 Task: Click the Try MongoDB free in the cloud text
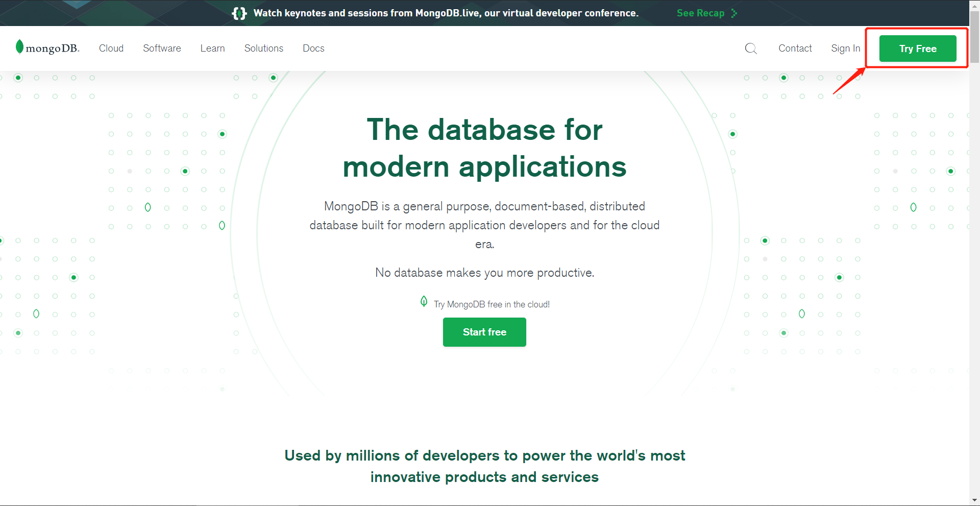pos(492,304)
